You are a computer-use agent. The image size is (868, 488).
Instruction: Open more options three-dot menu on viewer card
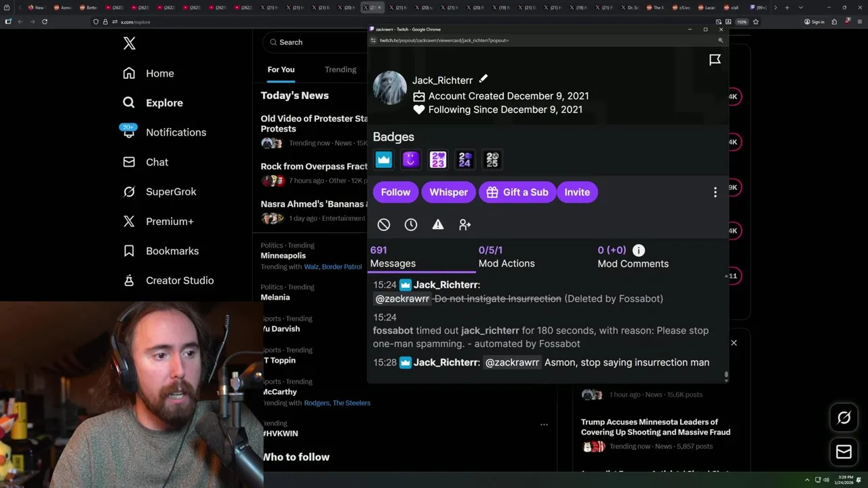(715, 192)
